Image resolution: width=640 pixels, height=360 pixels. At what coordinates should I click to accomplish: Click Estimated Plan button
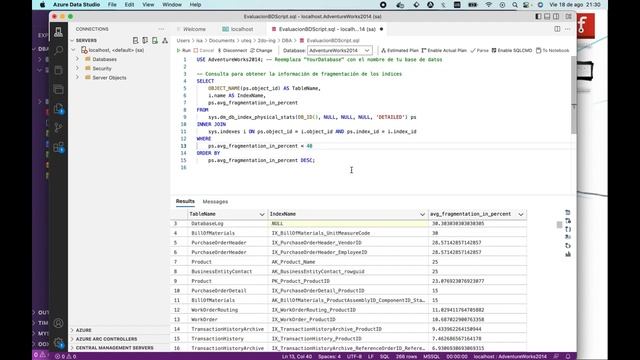[400, 50]
